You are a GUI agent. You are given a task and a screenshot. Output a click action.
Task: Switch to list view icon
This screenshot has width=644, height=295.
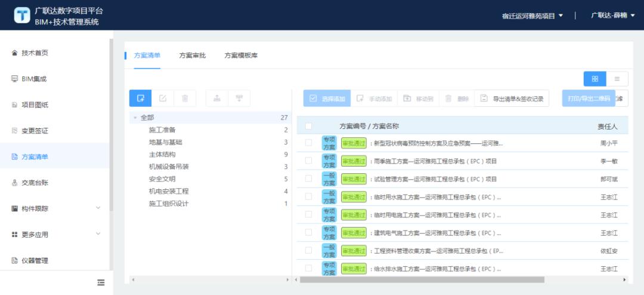tap(617, 79)
